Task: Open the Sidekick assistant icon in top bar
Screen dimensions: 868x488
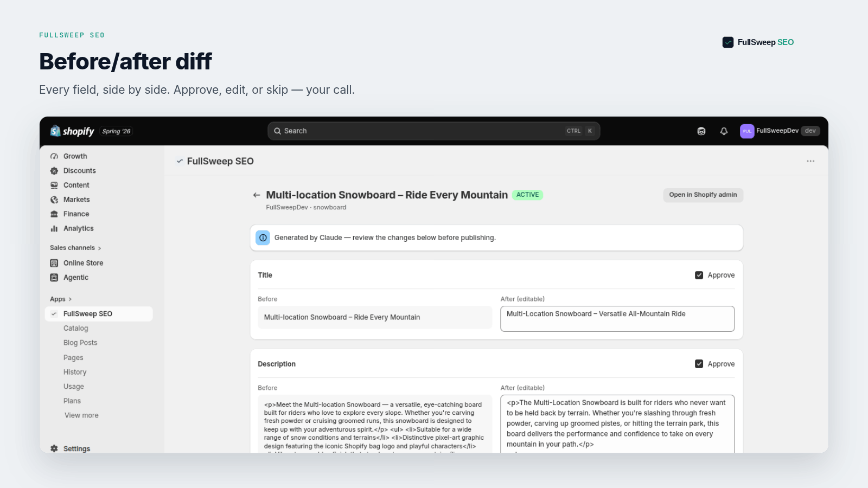Action: click(x=701, y=131)
